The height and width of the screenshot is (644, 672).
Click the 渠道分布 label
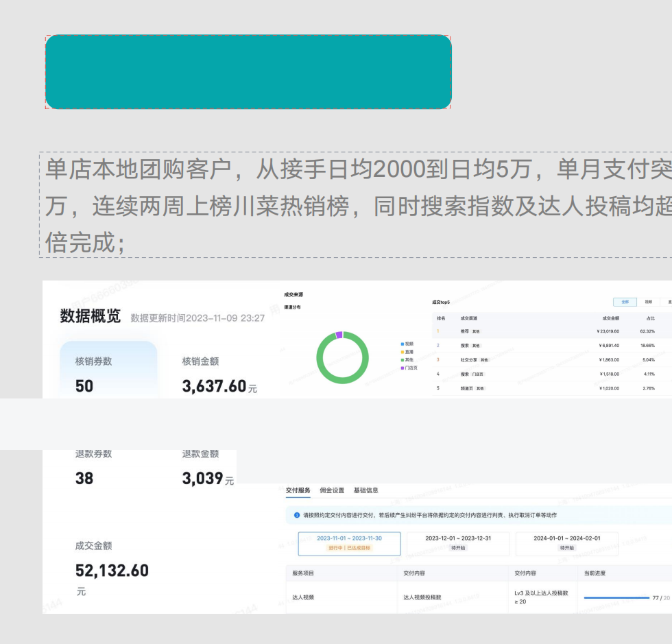(x=292, y=307)
